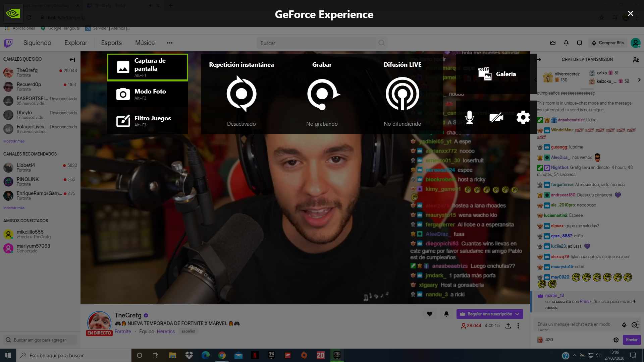The width and height of the screenshot is (644, 362).
Task: Expand Mostrar más under recommended channels
Action: [x=14, y=208]
